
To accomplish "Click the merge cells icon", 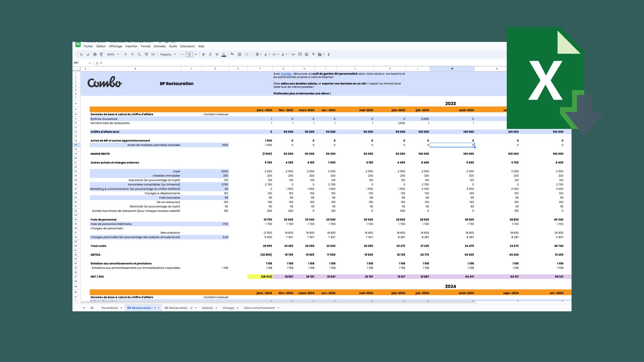I will (x=247, y=54).
